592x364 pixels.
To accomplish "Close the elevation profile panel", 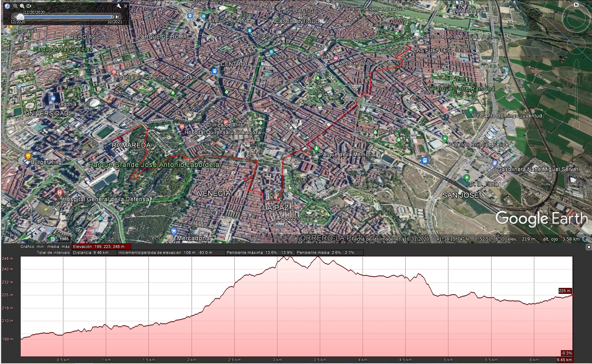I will click(x=589, y=247).
